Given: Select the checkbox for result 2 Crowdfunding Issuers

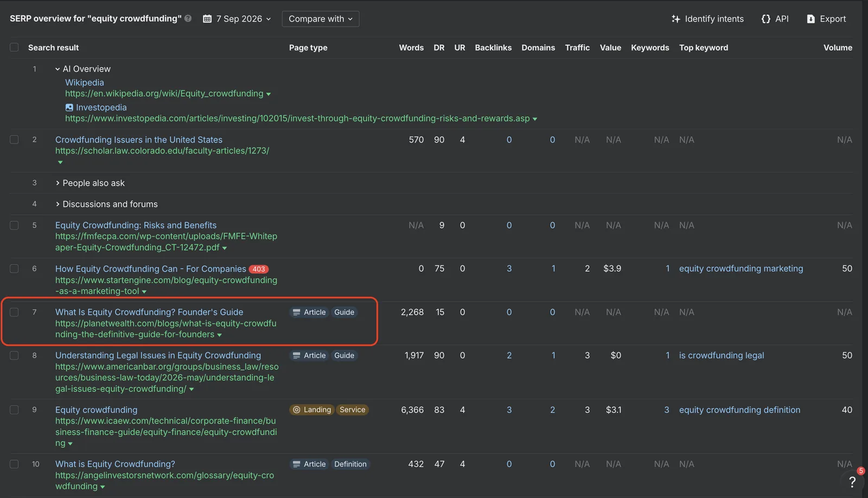Looking at the screenshot, I should coord(14,140).
